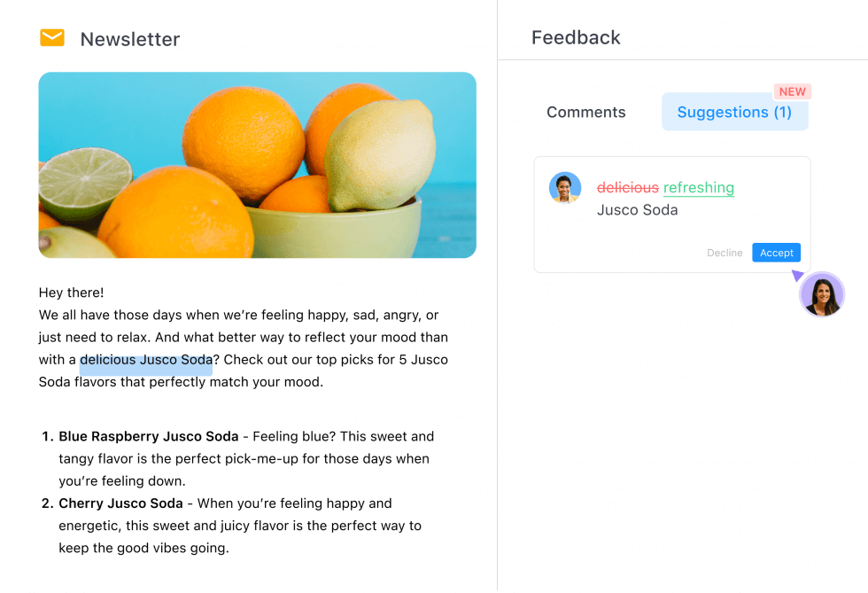Decline the 'refreshing' suggestion
Viewport: 868px width, 593px height.
[725, 253]
